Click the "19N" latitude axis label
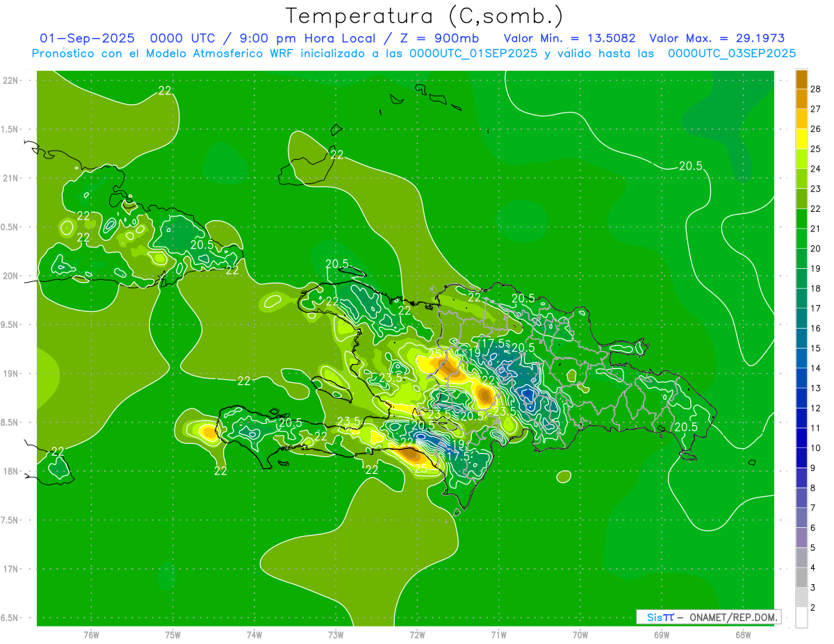The image size is (834, 644). point(11,374)
